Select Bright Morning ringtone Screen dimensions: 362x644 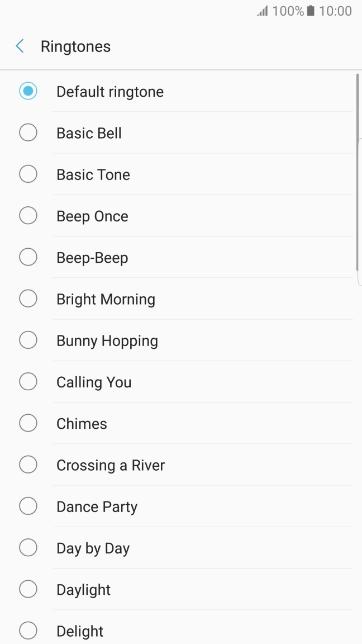tap(105, 299)
